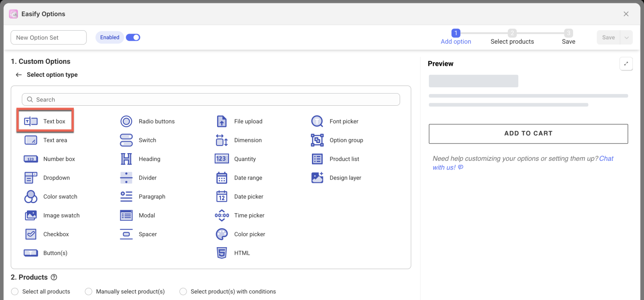Open the Save button dropdown arrow

pyautogui.click(x=626, y=37)
